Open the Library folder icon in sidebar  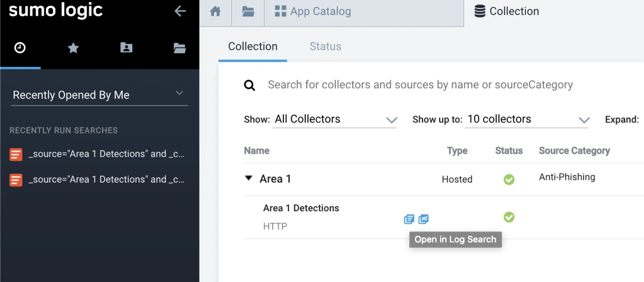point(179,48)
